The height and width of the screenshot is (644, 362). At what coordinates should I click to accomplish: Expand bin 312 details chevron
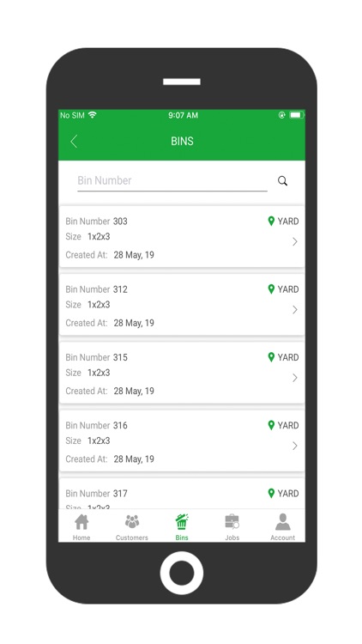pos(295,310)
